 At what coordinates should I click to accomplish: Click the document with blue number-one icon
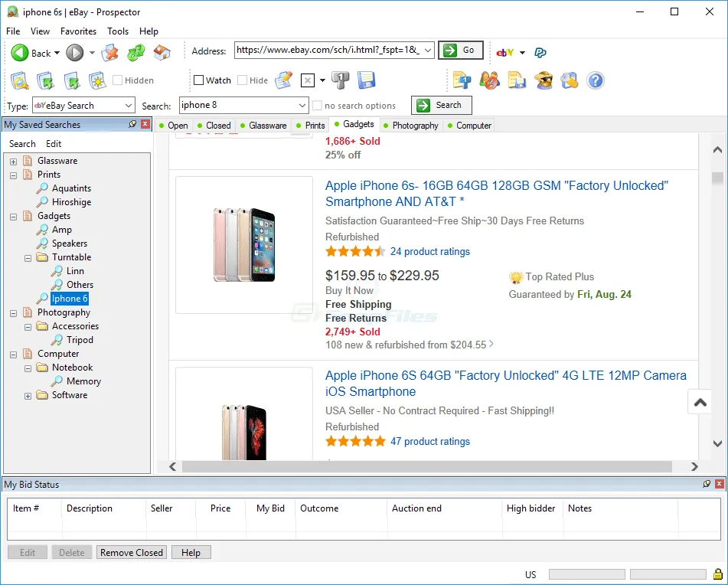coord(462,80)
